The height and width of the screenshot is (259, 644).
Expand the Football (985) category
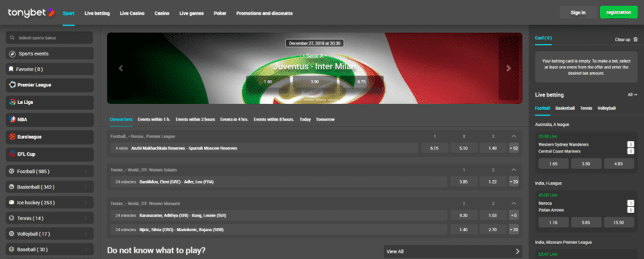click(x=86, y=171)
